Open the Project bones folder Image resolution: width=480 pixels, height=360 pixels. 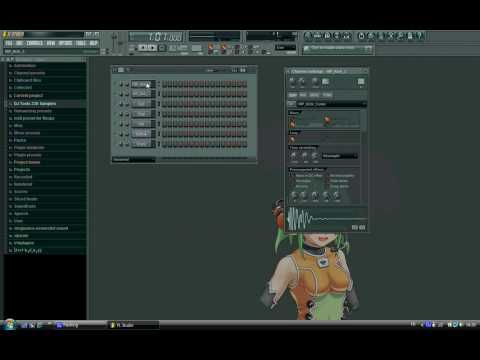(27, 162)
